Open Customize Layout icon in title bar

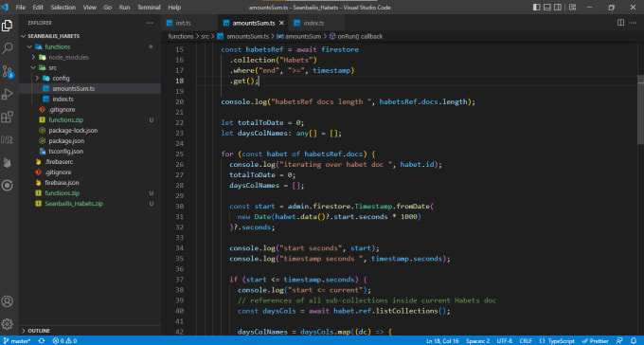point(572,8)
